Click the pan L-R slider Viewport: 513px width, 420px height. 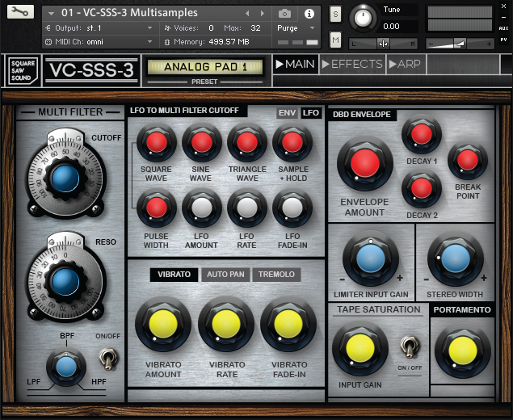tap(383, 44)
